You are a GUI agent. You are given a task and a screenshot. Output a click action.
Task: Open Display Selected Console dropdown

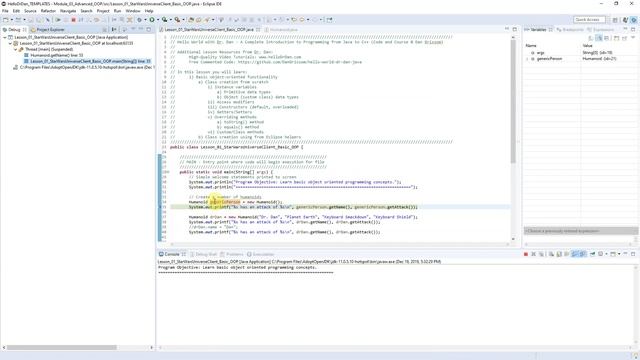tap(607, 254)
